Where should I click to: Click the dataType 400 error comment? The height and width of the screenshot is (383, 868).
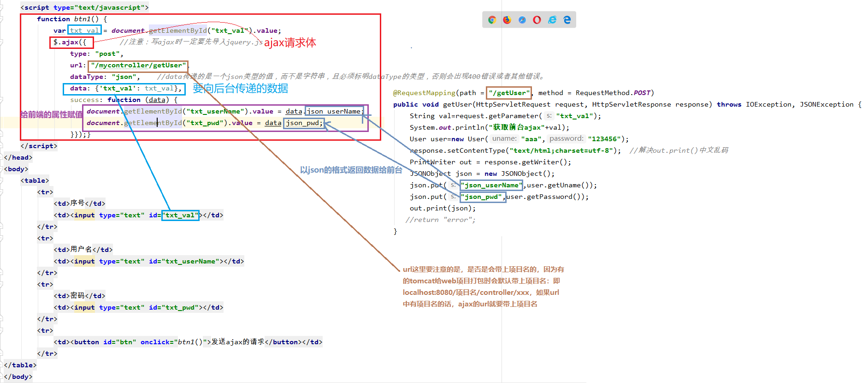351,77
